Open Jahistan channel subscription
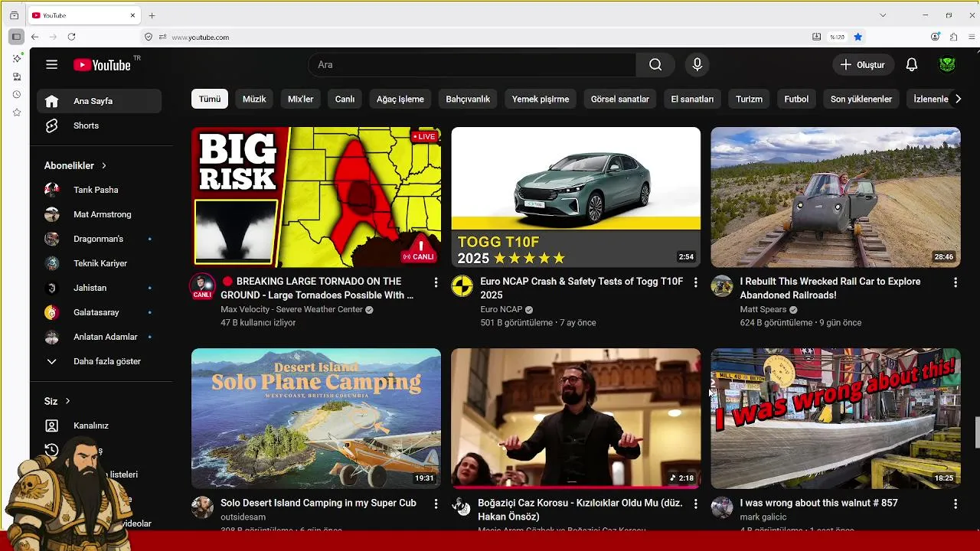 (x=99, y=288)
